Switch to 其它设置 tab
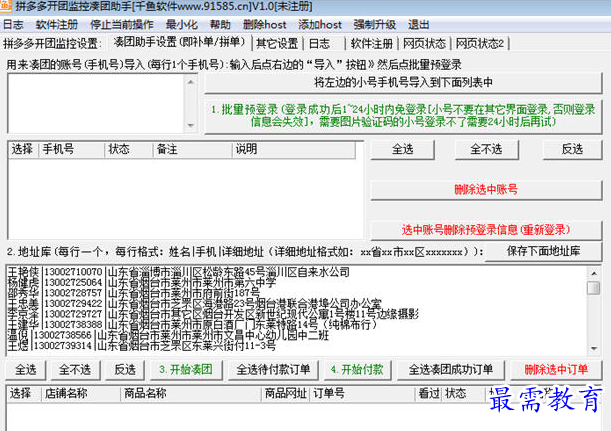The image size is (611, 431). pos(277,43)
